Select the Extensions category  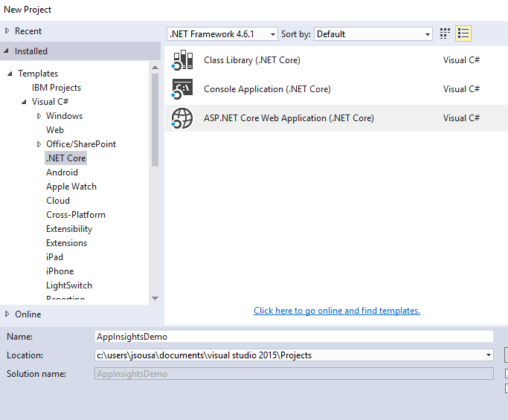(67, 243)
